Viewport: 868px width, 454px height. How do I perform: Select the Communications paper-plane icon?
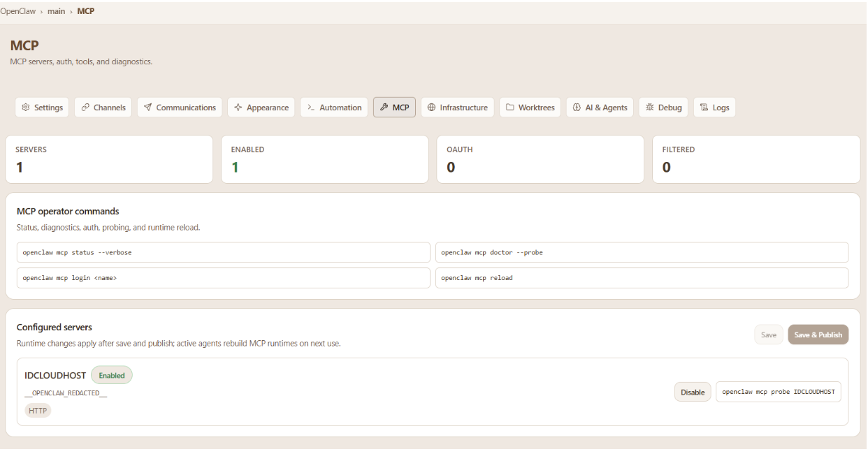(x=147, y=108)
